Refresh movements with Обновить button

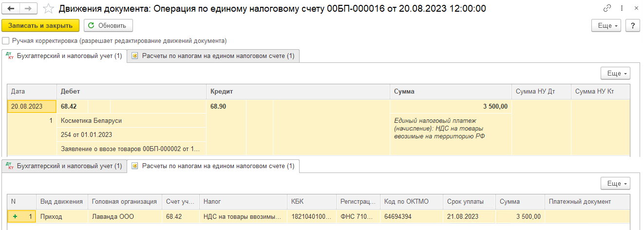coord(108,26)
